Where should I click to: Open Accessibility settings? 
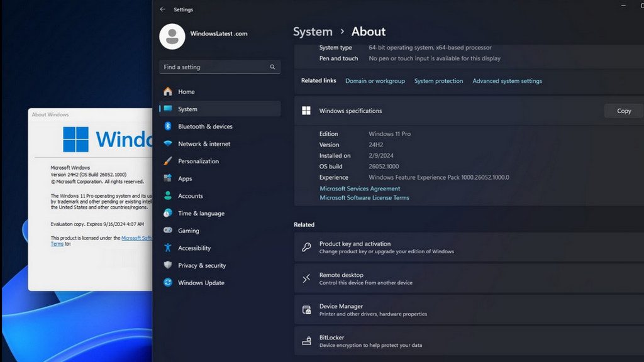[x=219, y=248]
